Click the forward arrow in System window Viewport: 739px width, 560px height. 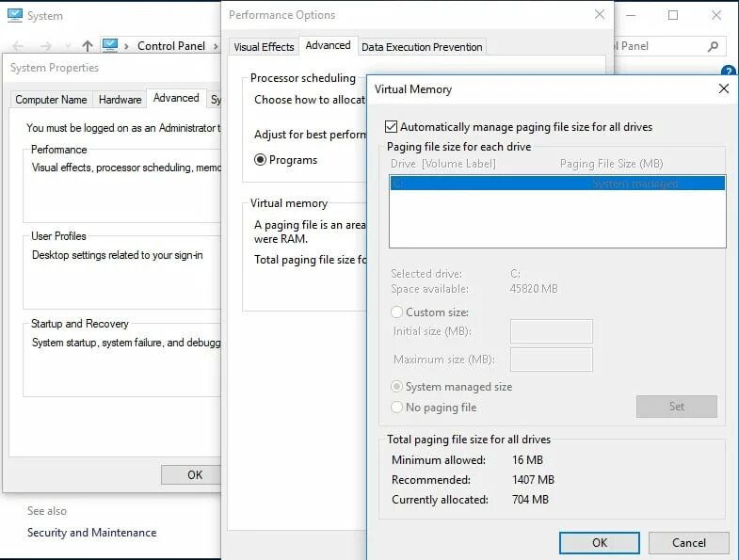pos(46,46)
